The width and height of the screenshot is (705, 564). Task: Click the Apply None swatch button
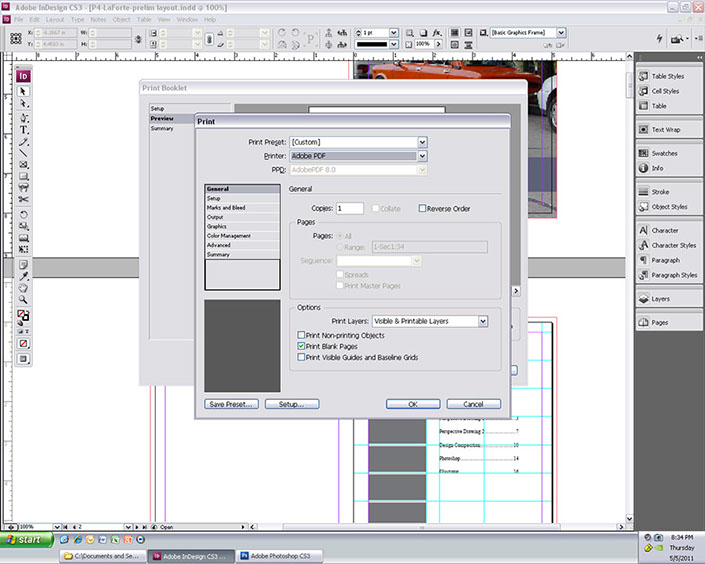point(23,344)
